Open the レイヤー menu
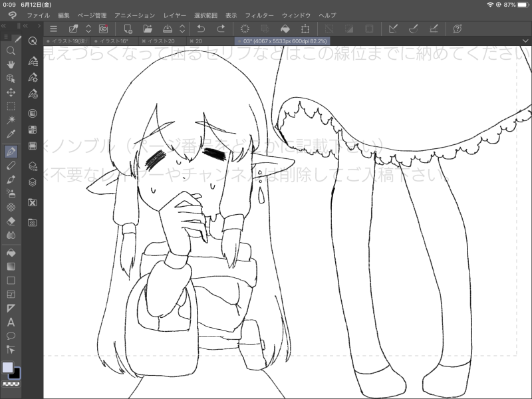Image resolution: width=532 pixels, height=399 pixels. pyautogui.click(x=175, y=15)
